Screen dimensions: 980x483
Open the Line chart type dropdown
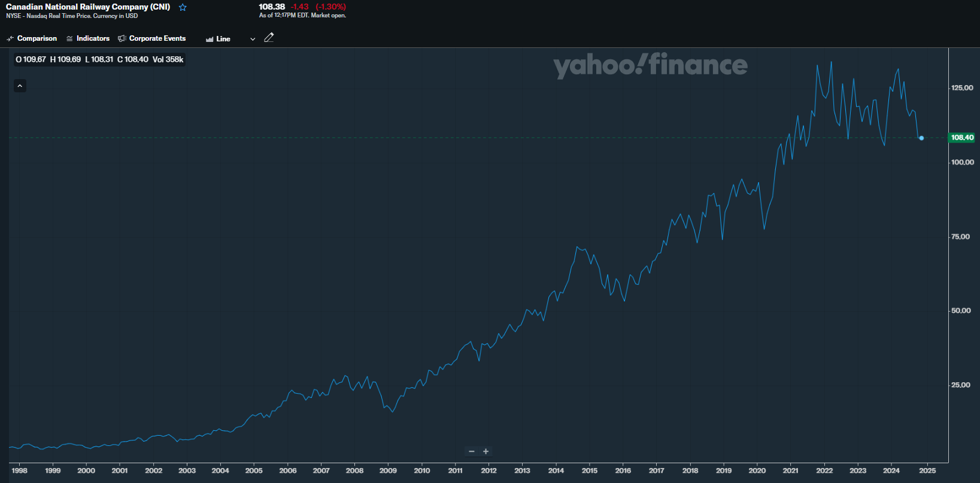click(x=230, y=39)
